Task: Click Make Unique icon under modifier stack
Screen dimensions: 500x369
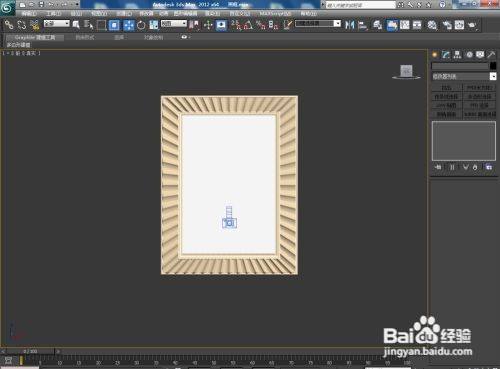Action: point(466,167)
